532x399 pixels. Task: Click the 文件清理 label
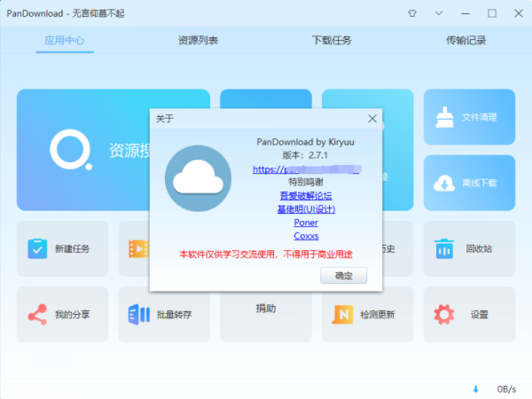click(x=479, y=117)
